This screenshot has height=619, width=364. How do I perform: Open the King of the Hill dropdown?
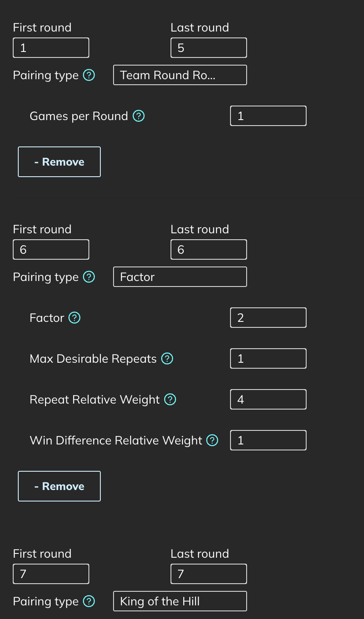180,602
